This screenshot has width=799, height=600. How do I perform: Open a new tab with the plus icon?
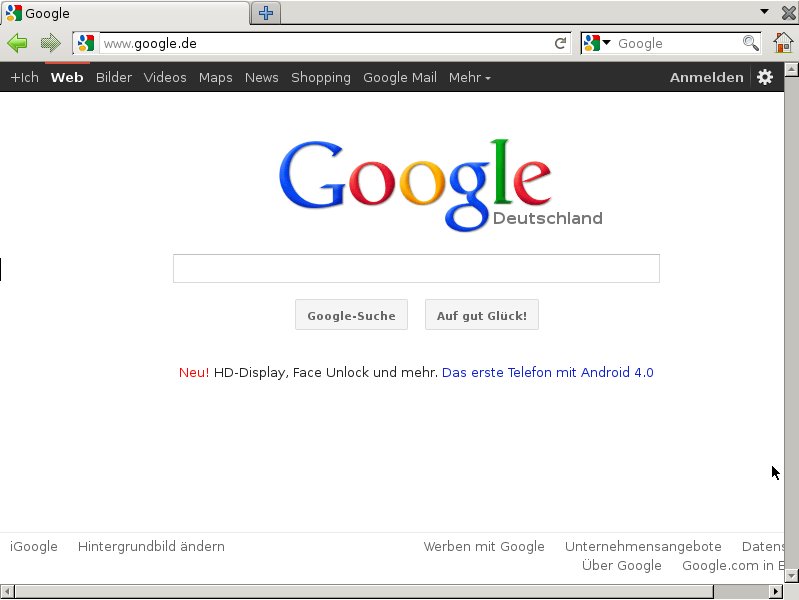point(265,13)
